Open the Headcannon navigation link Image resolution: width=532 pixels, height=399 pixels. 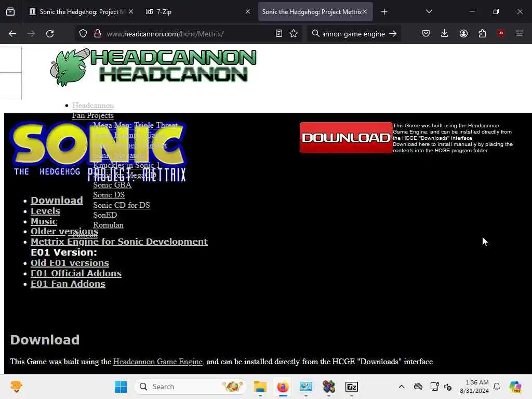(93, 105)
